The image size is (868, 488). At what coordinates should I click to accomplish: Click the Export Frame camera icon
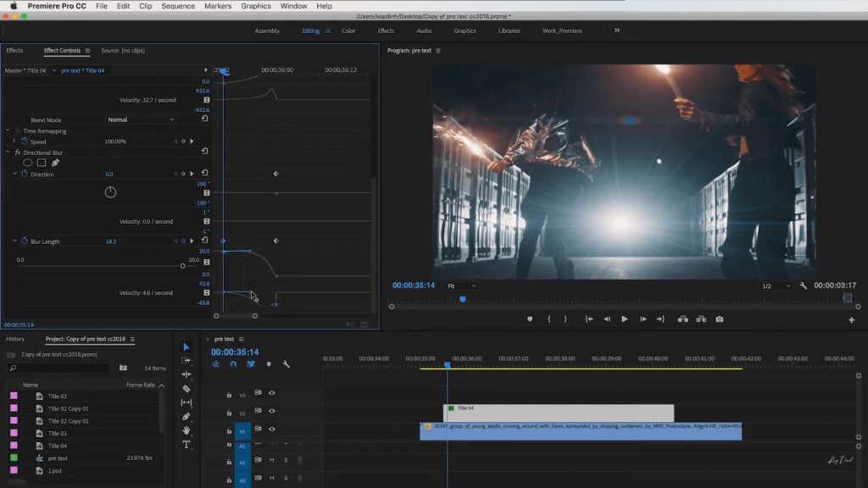coord(720,319)
